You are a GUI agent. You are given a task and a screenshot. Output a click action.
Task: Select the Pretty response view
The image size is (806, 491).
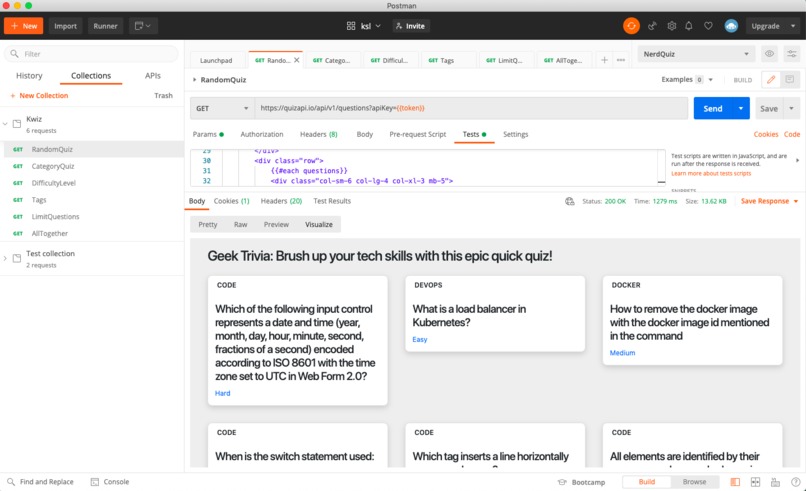pyautogui.click(x=208, y=225)
